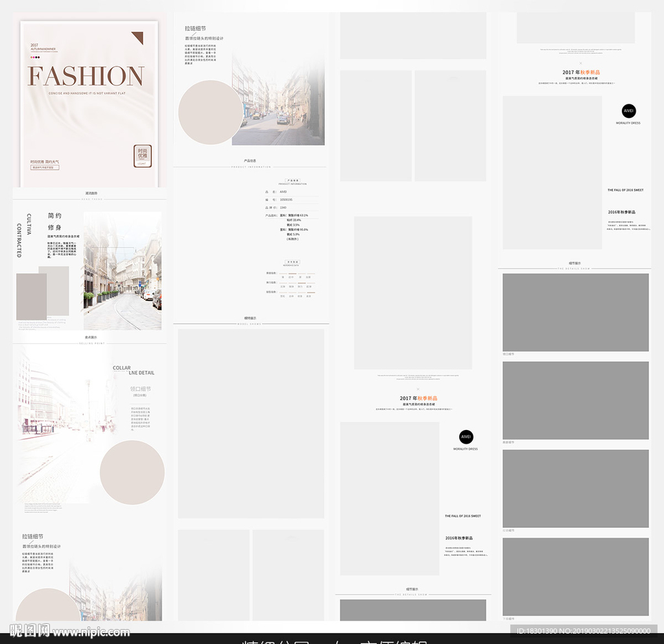Viewport: 664px width, 644px height.
Task: Click the REFERENCE DATA boxed label
Action: pyautogui.click(x=292, y=263)
